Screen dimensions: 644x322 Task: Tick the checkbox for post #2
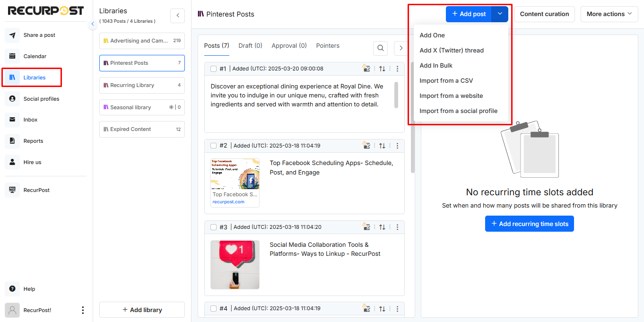[x=213, y=146]
